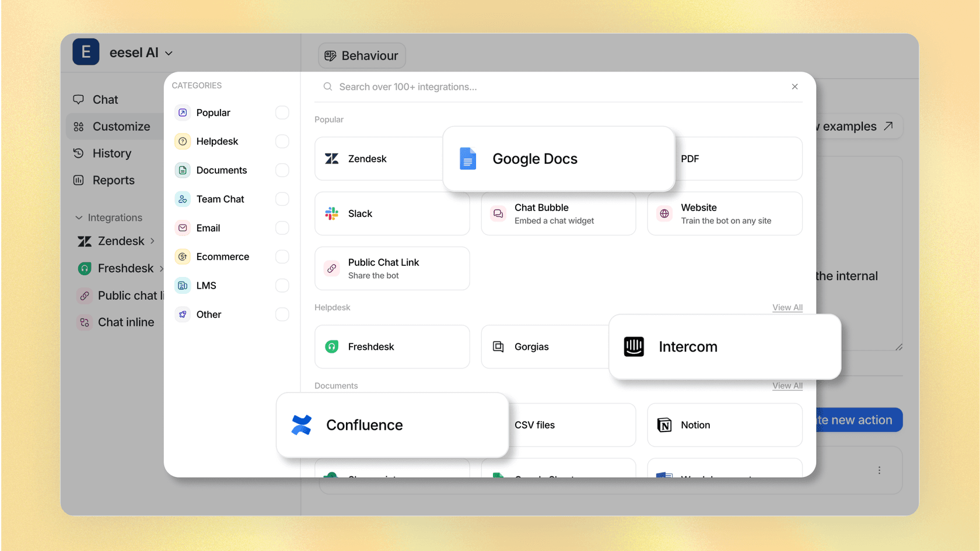Click the Website globe icon
Image resolution: width=980 pixels, height=551 pixels.
pyautogui.click(x=663, y=213)
